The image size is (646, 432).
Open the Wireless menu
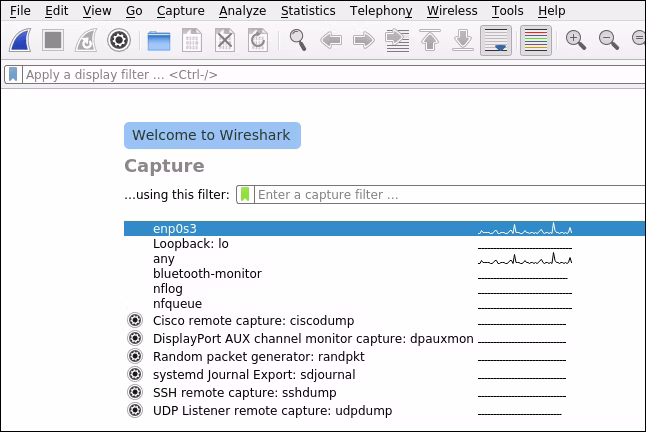[x=452, y=11]
